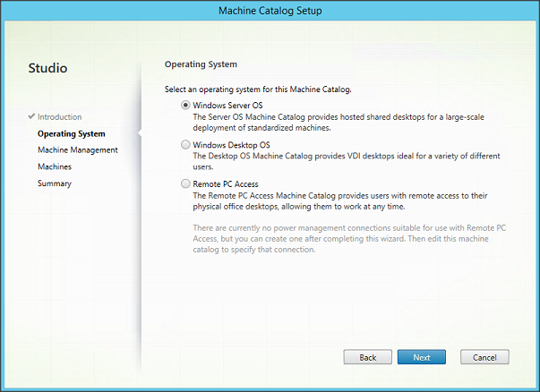Click the Server OS hosted shared desktops description
Viewport: 540px width, 392px height.
pos(339,123)
